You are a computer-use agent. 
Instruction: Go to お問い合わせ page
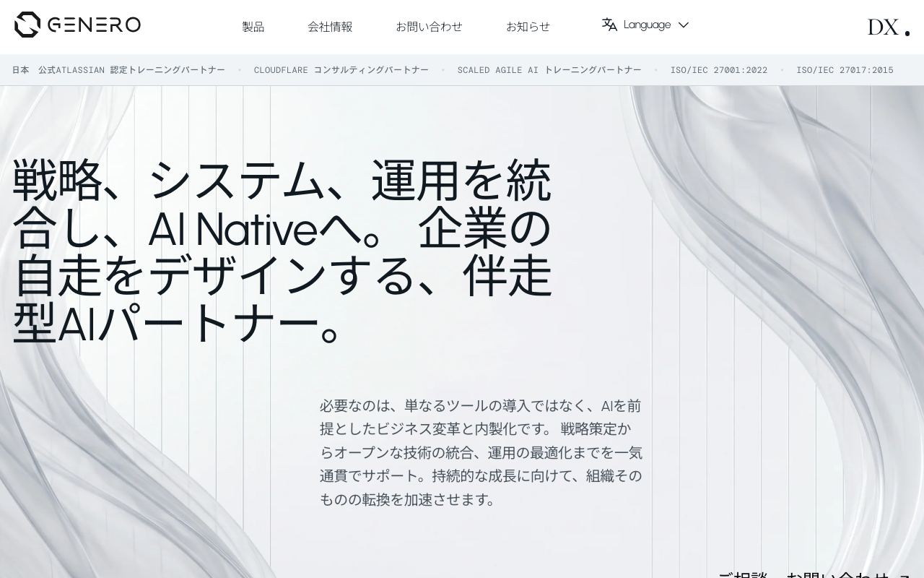point(429,27)
